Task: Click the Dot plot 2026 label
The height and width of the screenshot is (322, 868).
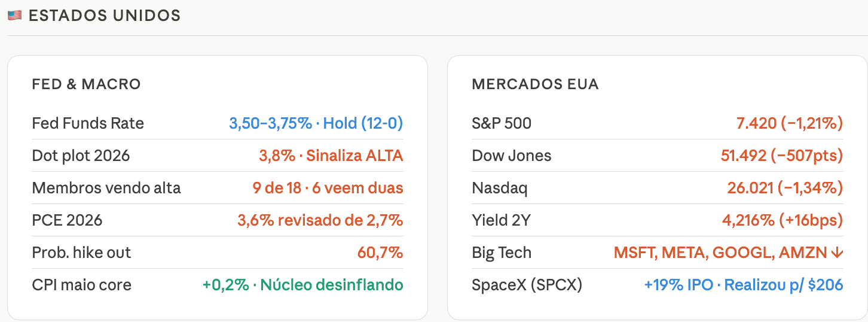Action: [x=81, y=156]
